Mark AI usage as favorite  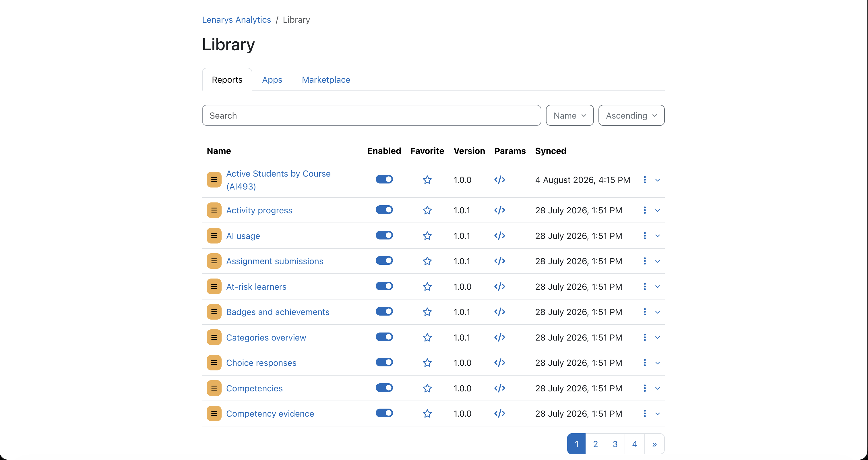pyautogui.click(x=427, y=235)
